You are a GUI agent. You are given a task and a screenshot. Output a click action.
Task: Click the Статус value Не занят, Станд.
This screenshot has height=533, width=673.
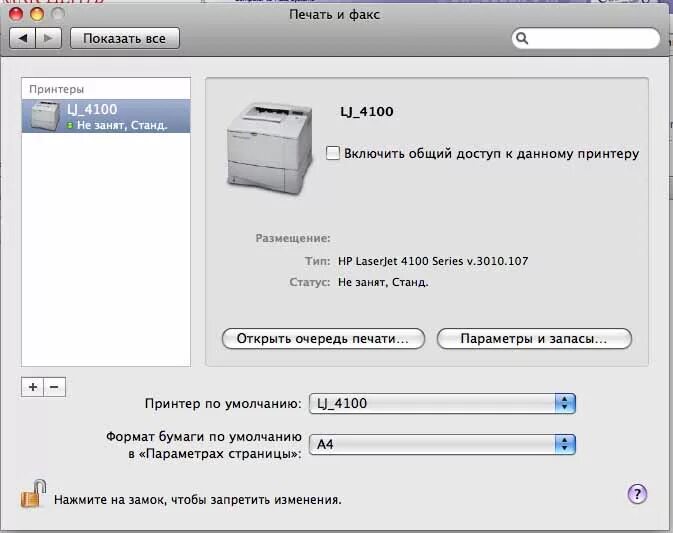coord(383,282)
